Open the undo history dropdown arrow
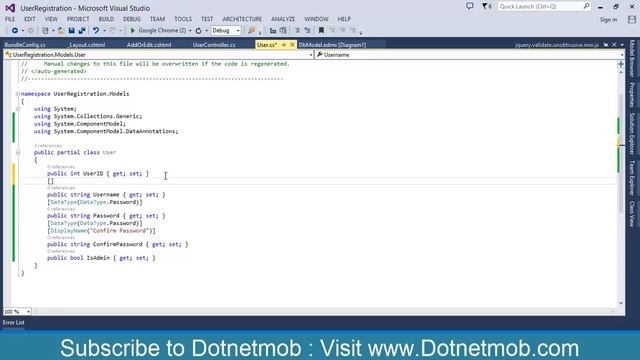Screen dimensions: 640x360 pyautogui.click(x=104, y=31)
